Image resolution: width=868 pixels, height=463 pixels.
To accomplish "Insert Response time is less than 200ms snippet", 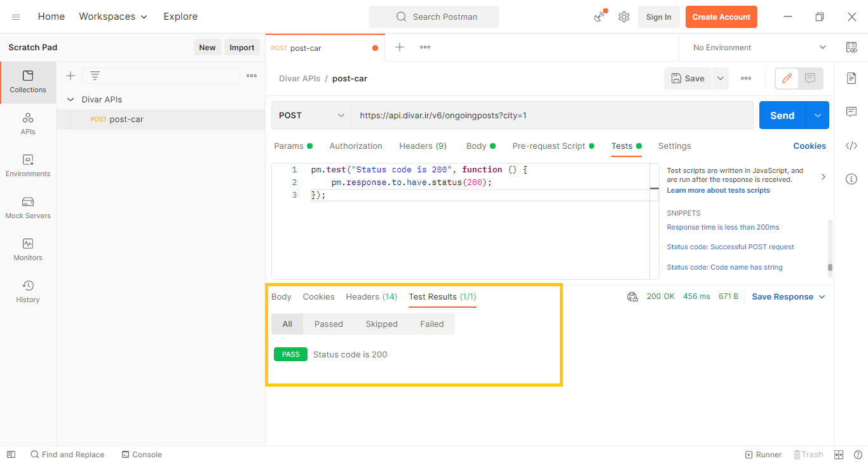I will [722, 227].
